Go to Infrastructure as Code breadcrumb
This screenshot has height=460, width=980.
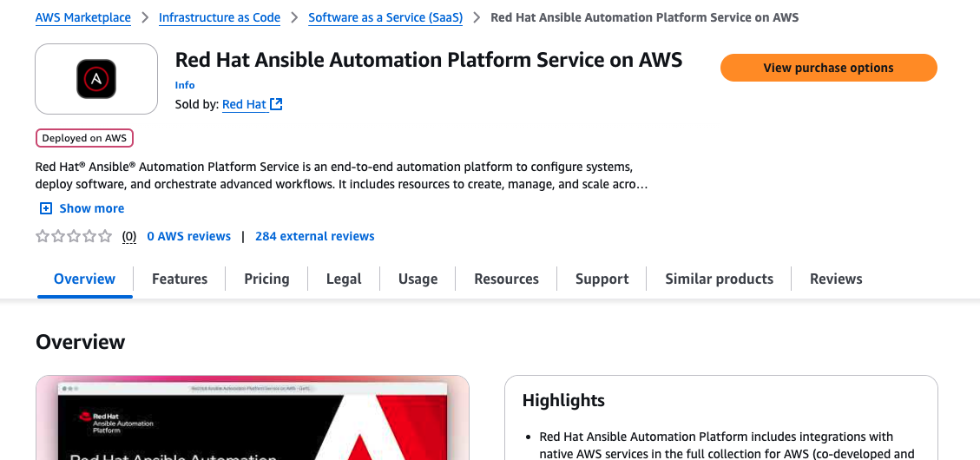[220, 17]
